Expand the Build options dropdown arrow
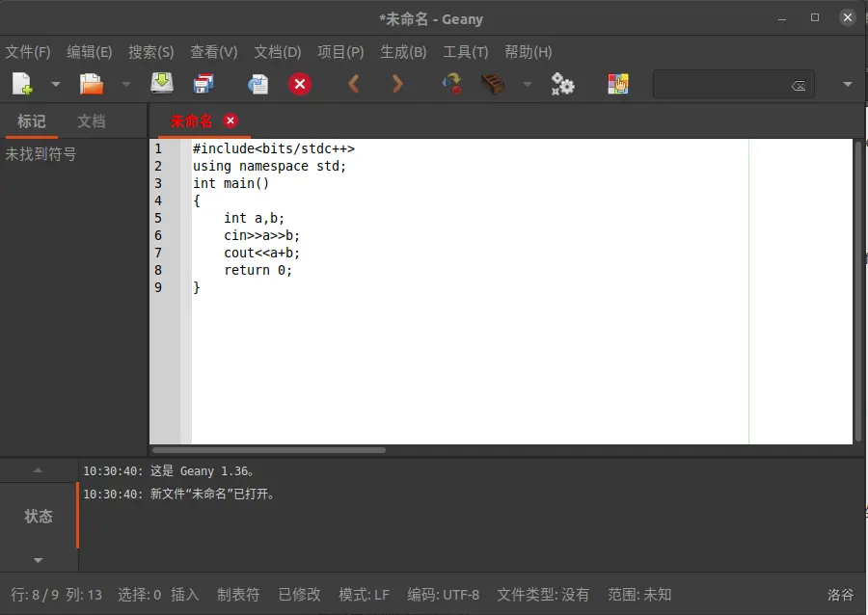Image resolution: width=868 pixels, height=615 pixels. coord(527,85)
